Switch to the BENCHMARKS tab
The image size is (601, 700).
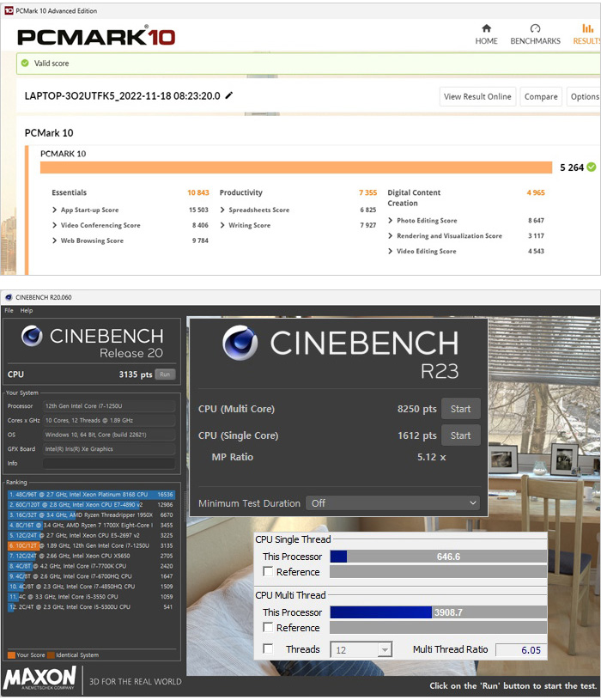[535, 35]
